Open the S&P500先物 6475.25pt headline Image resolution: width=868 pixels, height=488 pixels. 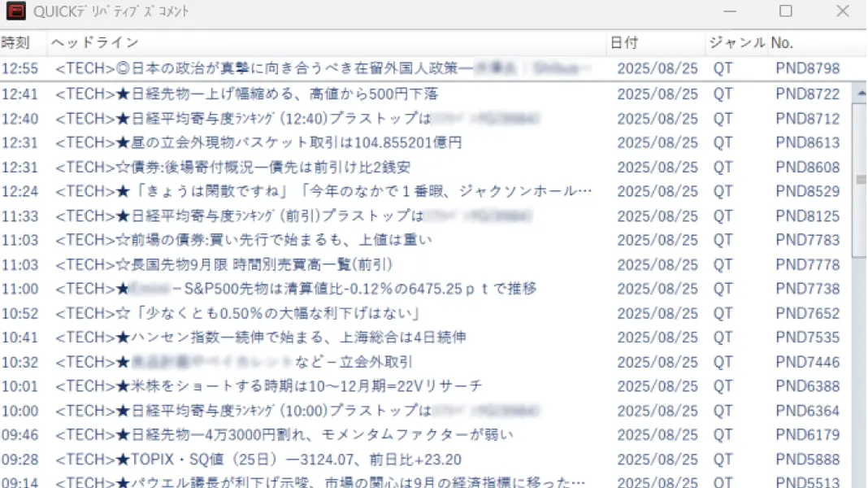pyautogui.click(x=296, y=289)
